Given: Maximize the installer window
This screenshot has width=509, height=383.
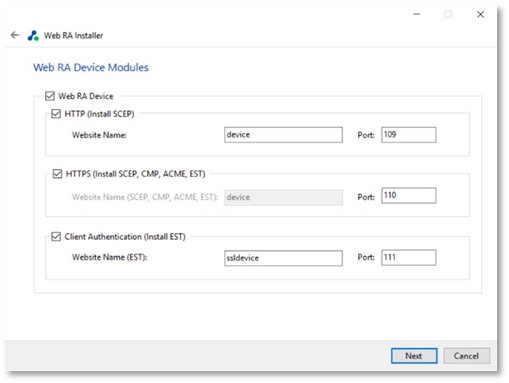Looking at the screenshot, I should click(448, 14).
